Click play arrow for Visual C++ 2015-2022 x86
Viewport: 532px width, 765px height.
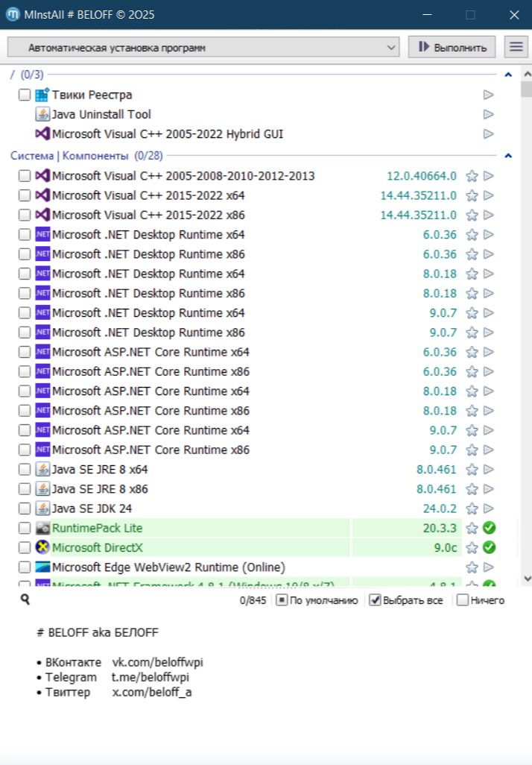[489, 215]
